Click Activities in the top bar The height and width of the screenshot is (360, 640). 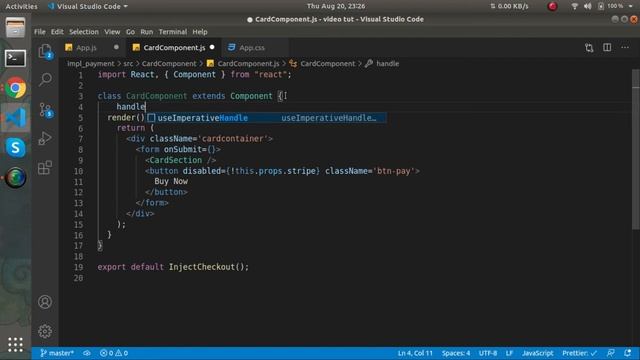point(21,6)
